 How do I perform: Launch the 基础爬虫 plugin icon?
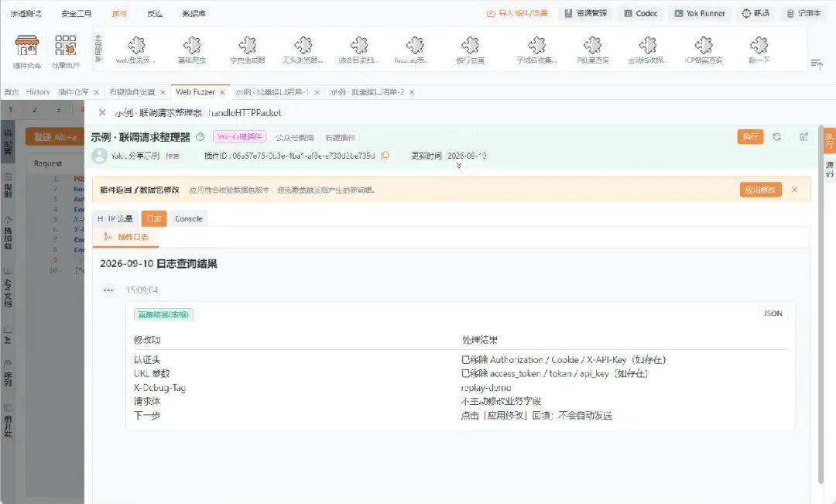pyautogui.click(x=191, y=50)
